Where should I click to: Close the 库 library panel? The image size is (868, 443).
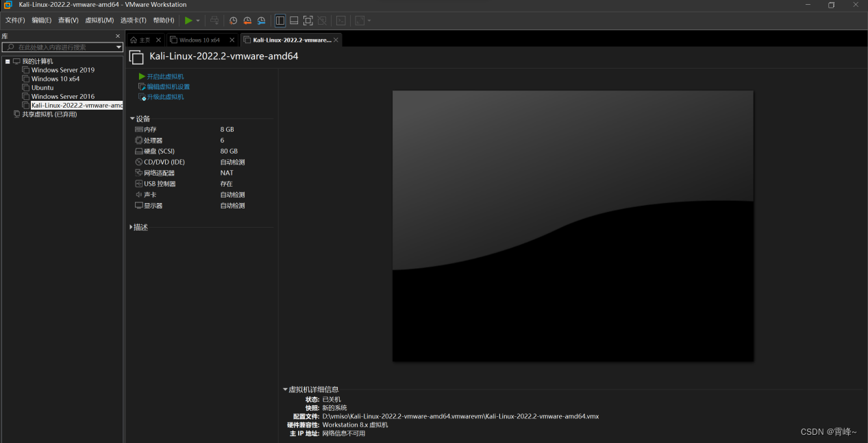pyautogui.click(x=118, y=36)
